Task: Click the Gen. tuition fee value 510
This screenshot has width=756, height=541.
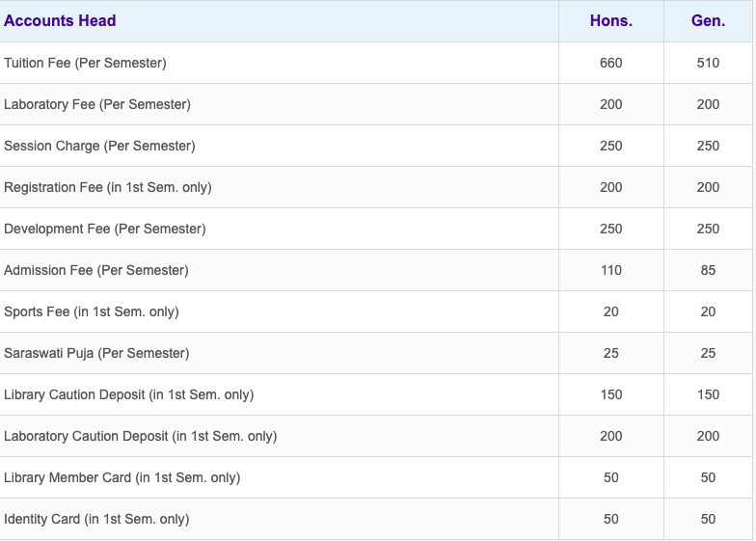Action: click(x=709, y=63)
